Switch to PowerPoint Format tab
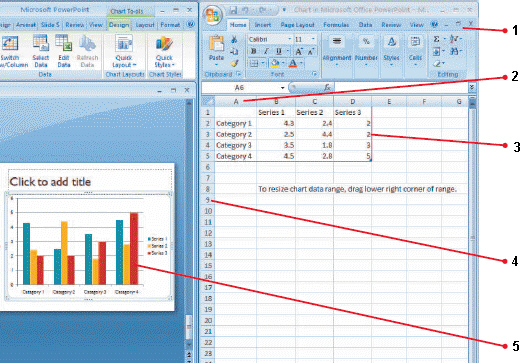This screenshot has width=530, height=363. coord(170,25)
